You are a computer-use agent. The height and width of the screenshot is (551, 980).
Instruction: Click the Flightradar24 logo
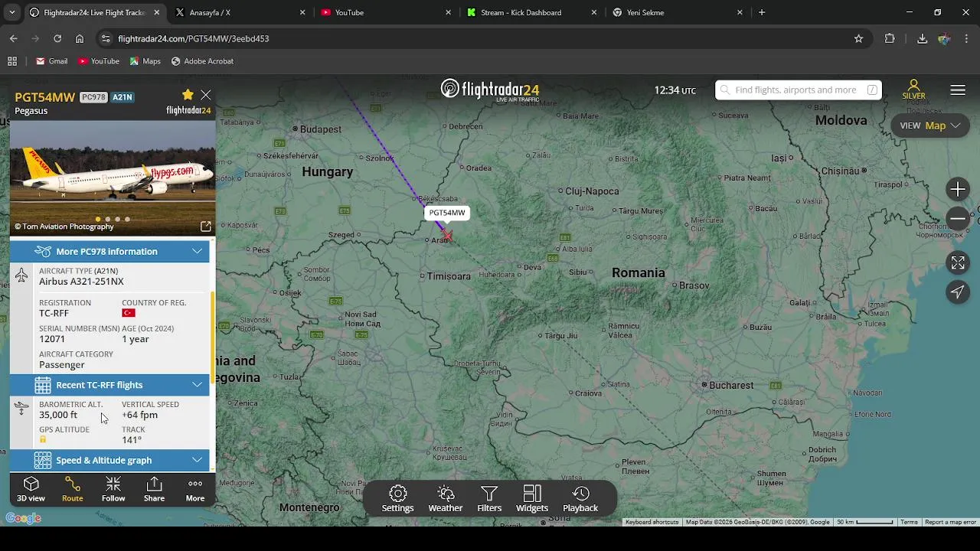pyautogui.click(x=490, y=90)
